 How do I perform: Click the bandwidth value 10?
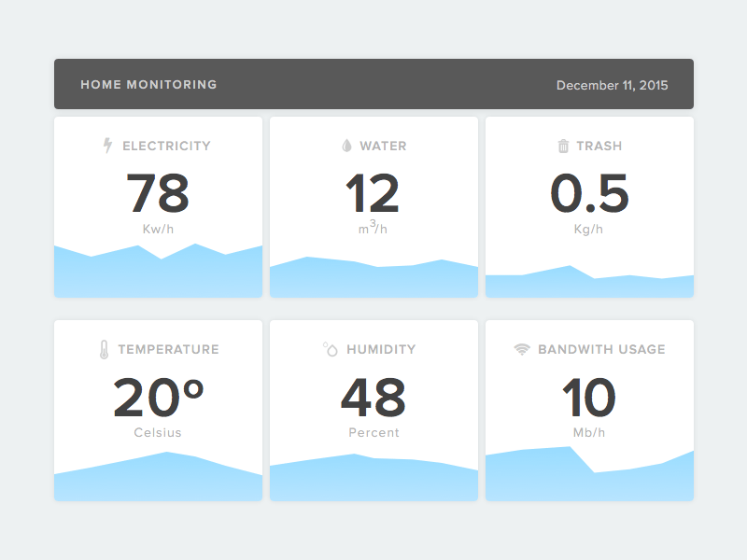(589, 397)
